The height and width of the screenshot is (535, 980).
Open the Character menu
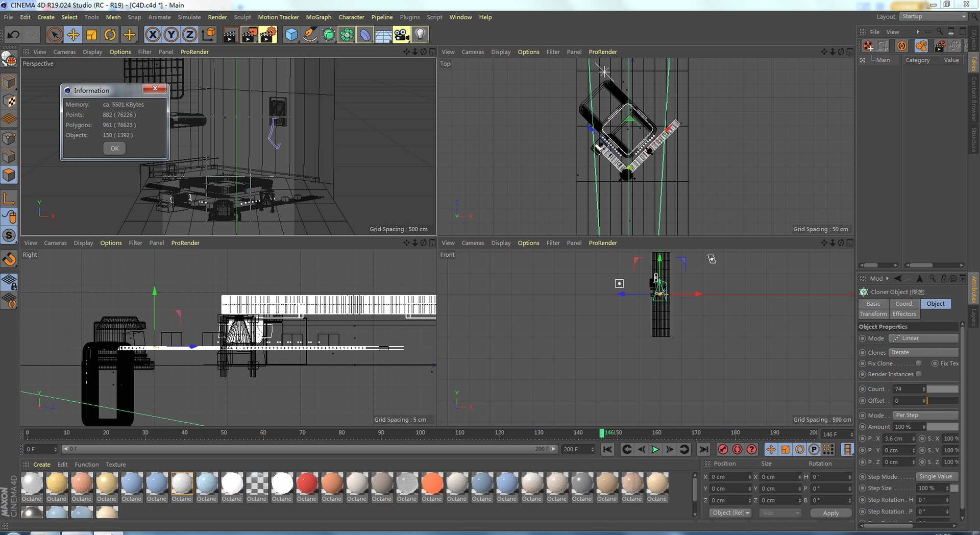pos(351,17)
